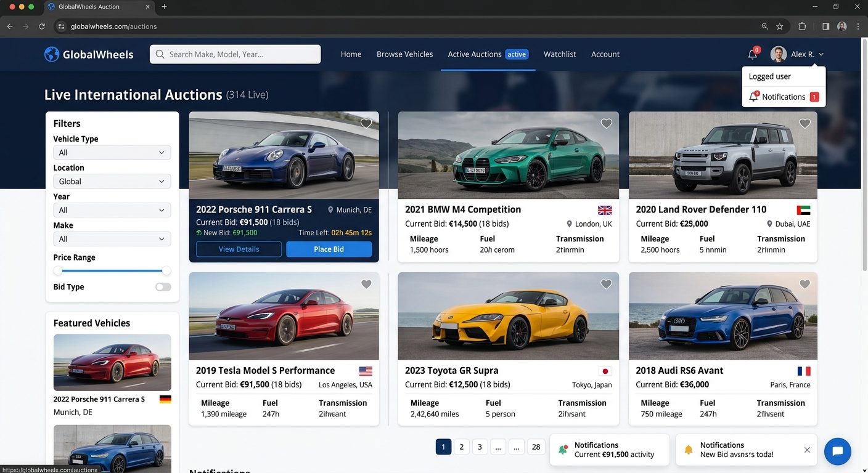Click the 2018 Audi RS6 Avant title

click(679, 371)
